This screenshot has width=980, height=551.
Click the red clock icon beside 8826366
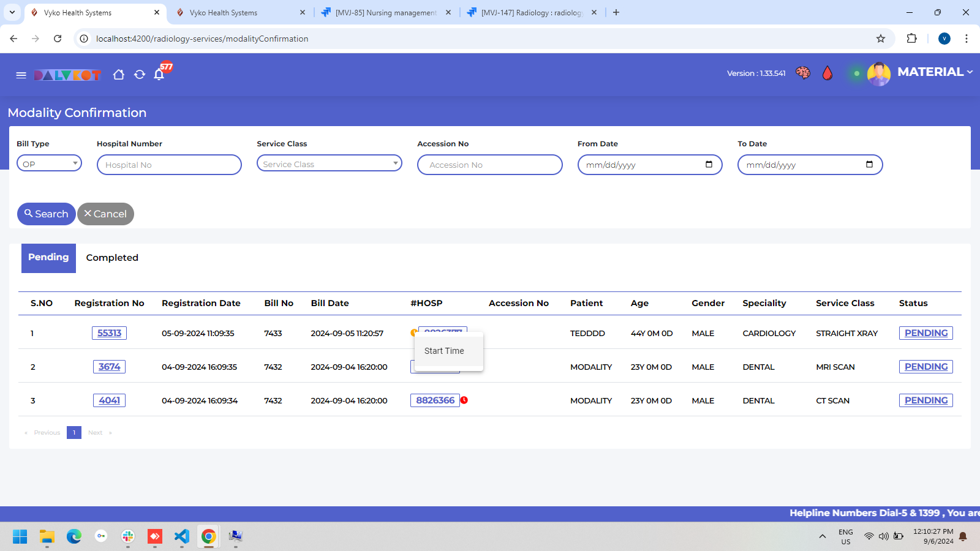click(464, 400)
